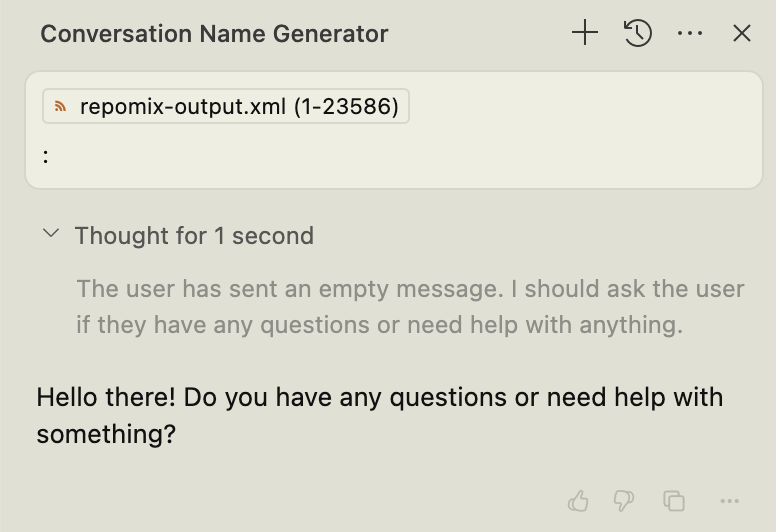
Task: Click the gray reasoning text paragraph
Action: [x=410, y=307]
